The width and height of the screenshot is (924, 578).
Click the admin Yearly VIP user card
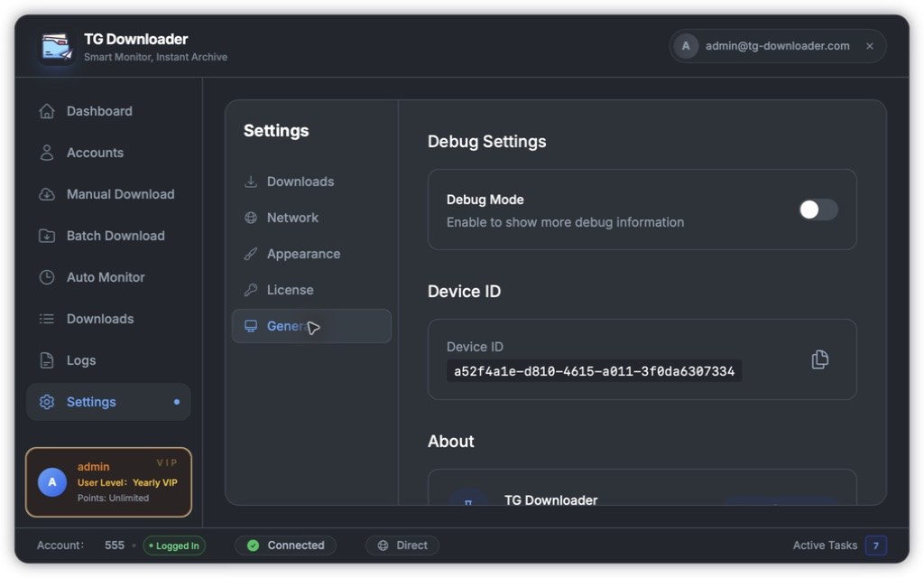[x=108, y=482]
